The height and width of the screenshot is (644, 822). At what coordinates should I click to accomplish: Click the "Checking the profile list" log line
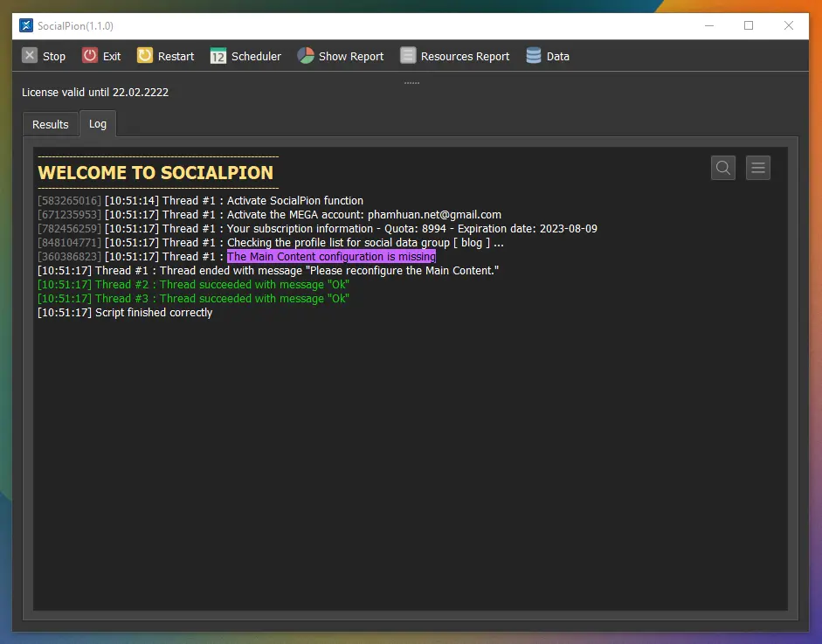[x=271, y=242]
